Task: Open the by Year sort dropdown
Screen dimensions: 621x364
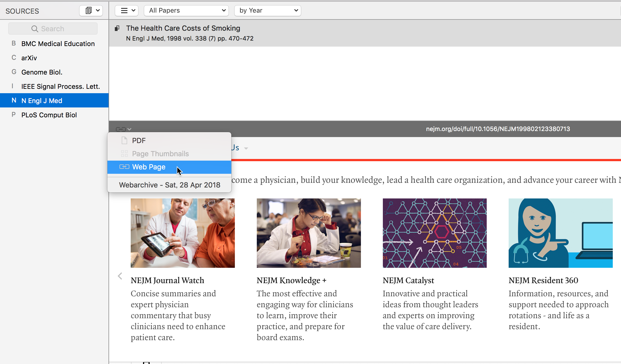Action: pyautogui.click(x=267, y=11)
